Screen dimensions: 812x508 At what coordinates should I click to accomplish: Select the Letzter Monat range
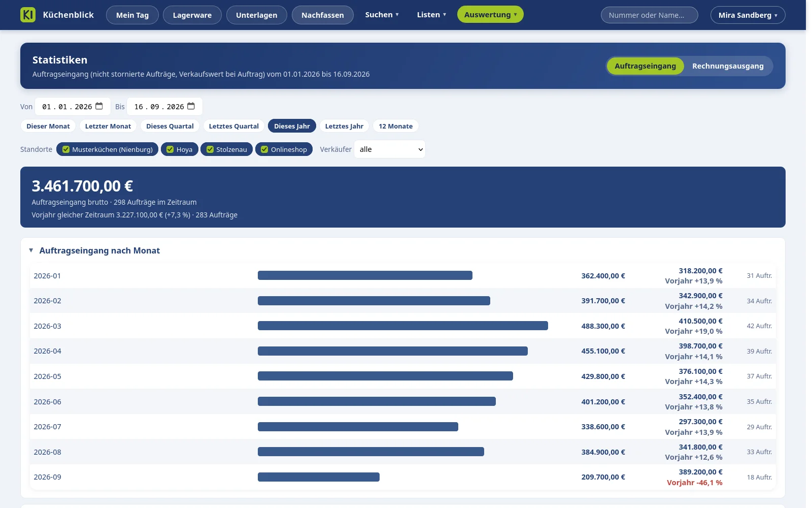coord(108,126)
